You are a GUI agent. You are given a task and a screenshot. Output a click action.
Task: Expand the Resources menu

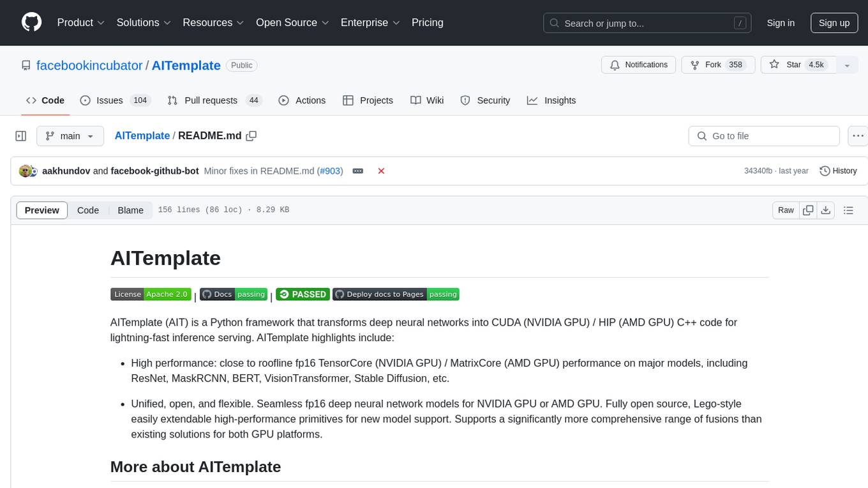(x=213, y=22)
